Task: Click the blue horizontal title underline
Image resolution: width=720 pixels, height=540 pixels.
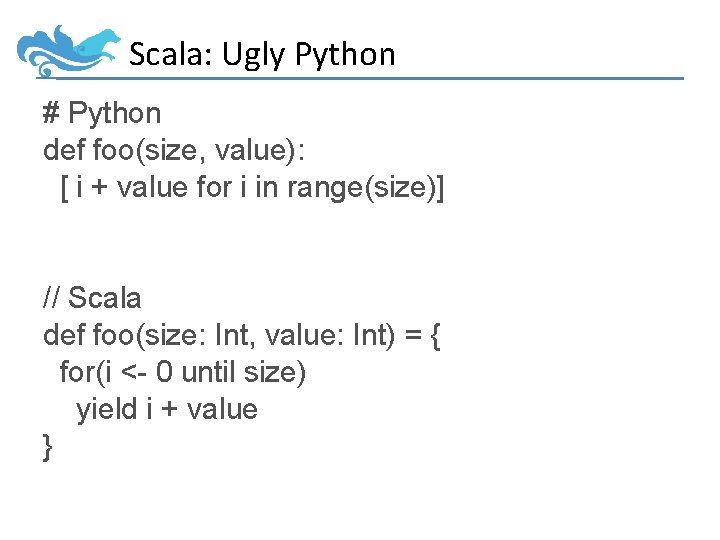Action: 400,78
